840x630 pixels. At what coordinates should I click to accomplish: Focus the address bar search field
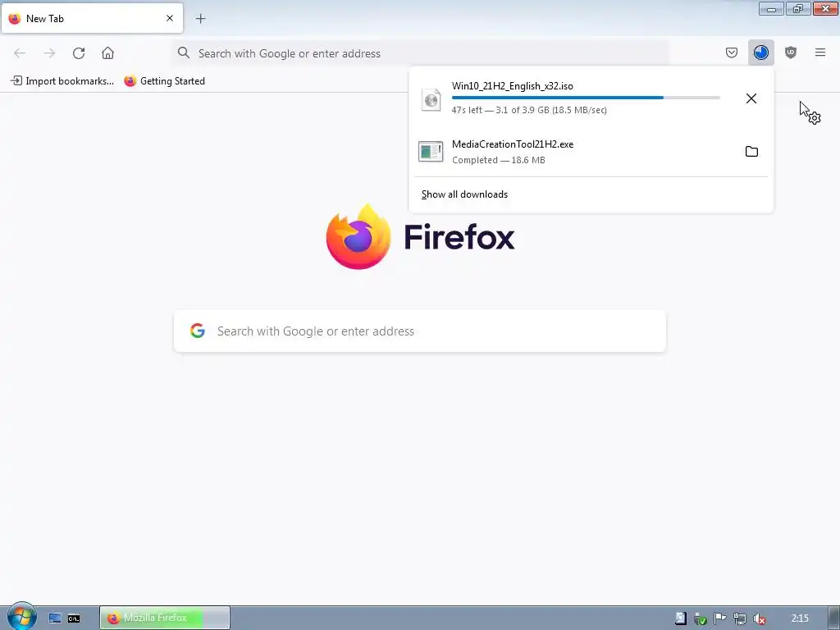pyautogui.click(x=421, y=53)
